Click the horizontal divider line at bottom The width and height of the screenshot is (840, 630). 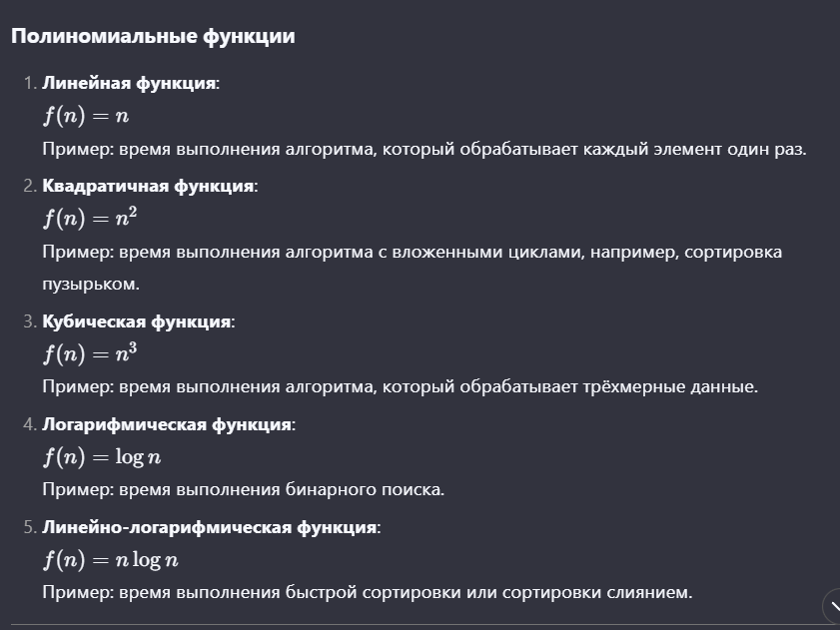[x=420, y=624]
